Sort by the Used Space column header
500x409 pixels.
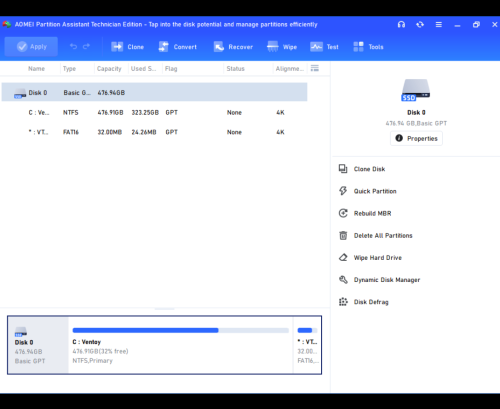pyautogui.click(x=143, y=69)
